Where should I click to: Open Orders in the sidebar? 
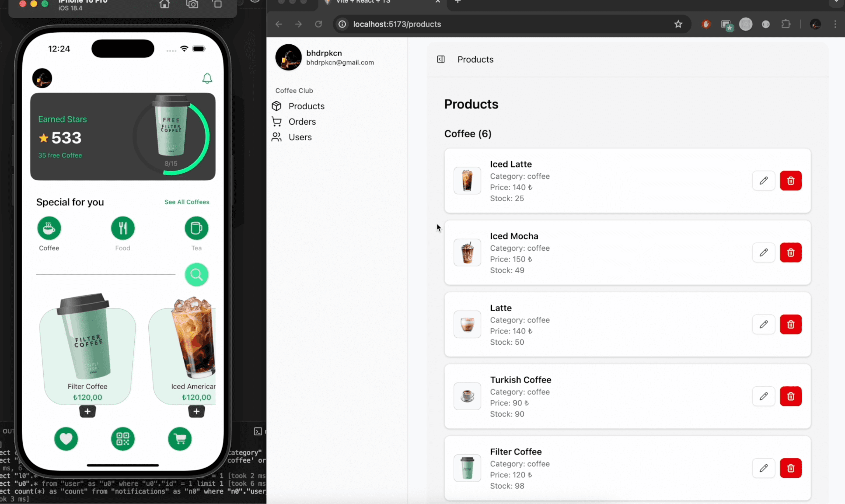(x=302, y=122)
